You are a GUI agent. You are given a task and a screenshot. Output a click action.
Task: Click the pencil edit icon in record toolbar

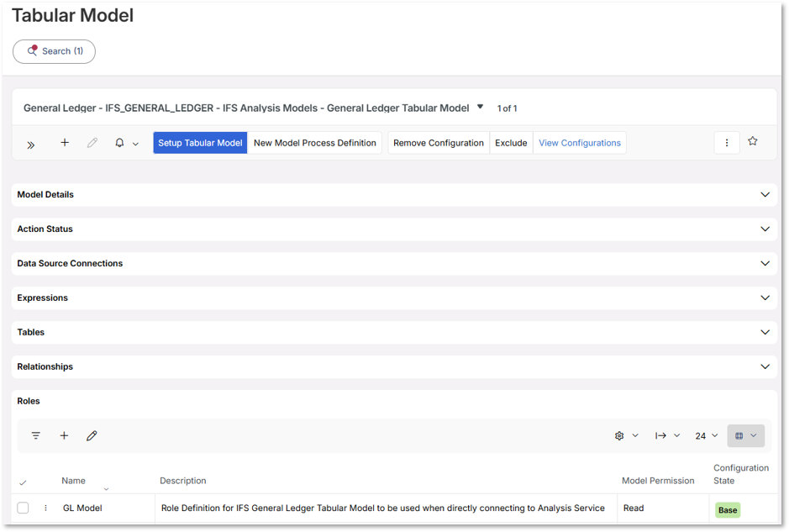92,143
